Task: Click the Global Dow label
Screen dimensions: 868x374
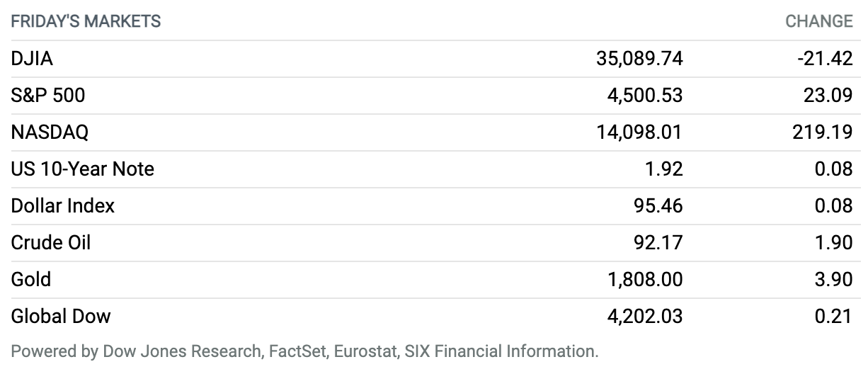Action: tap(61, 316)
